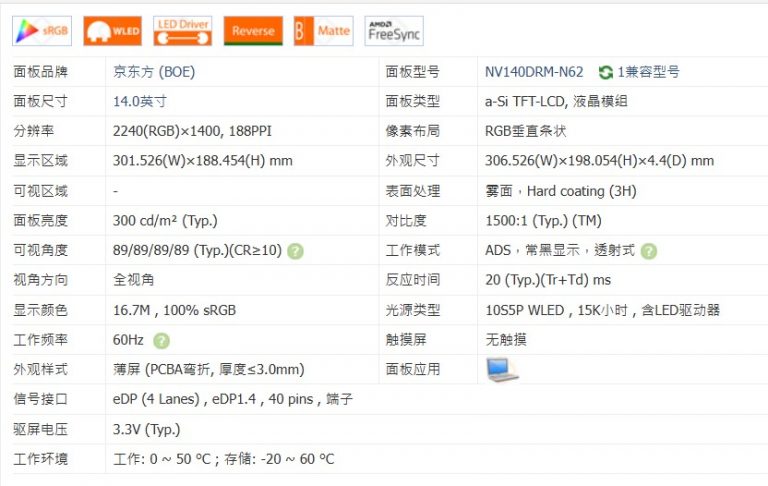
Task: Click the sRGB color gamut badge
Action: 42,31
